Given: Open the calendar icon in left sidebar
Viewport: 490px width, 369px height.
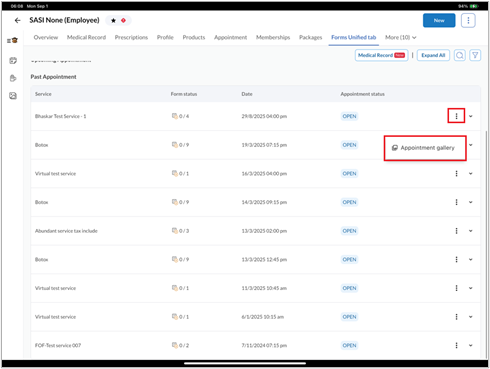Looking at the screenshot, I should click(13, 60).
